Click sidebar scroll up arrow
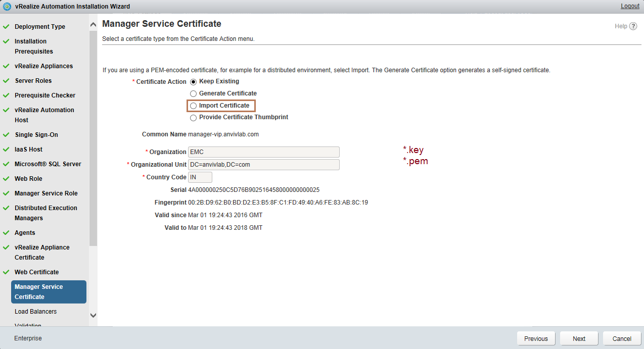Viewport: 644px width, 349px height. click(93, 25)
